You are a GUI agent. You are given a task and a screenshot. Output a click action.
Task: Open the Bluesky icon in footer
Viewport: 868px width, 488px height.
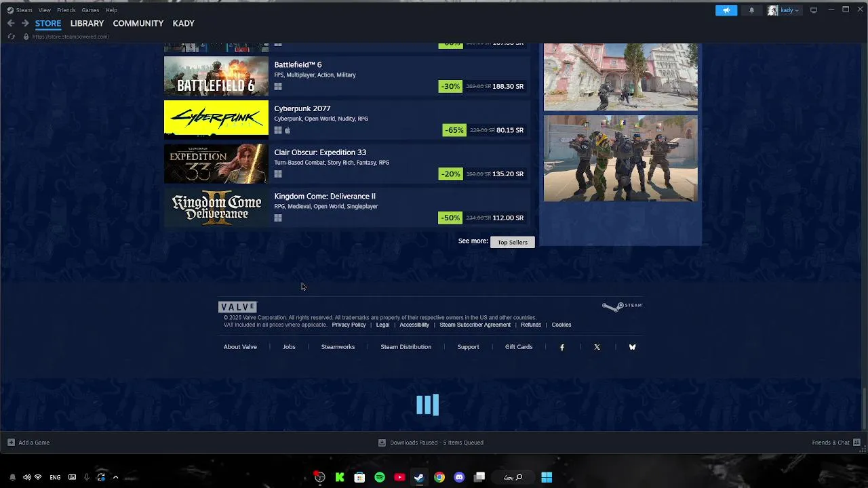tap(632, 347)
